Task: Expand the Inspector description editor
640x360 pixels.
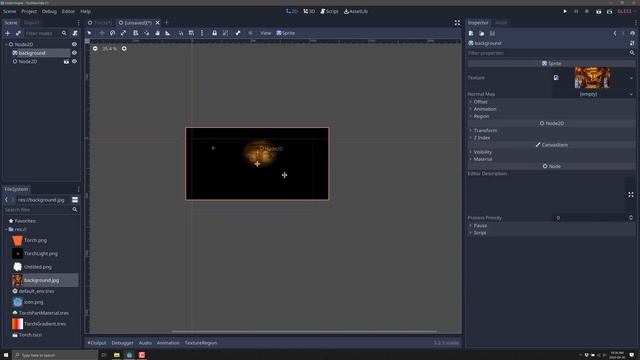Action: tap(631, 195)
